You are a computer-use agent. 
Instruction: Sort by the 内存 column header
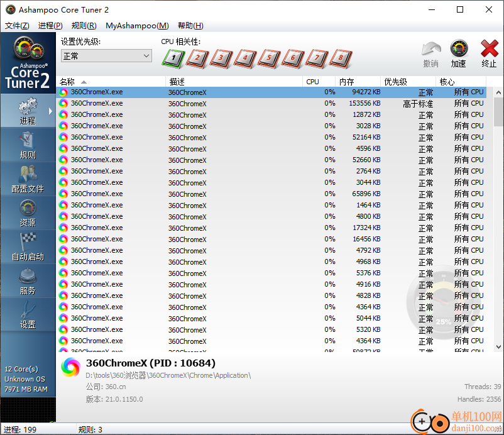coord(358,82)
